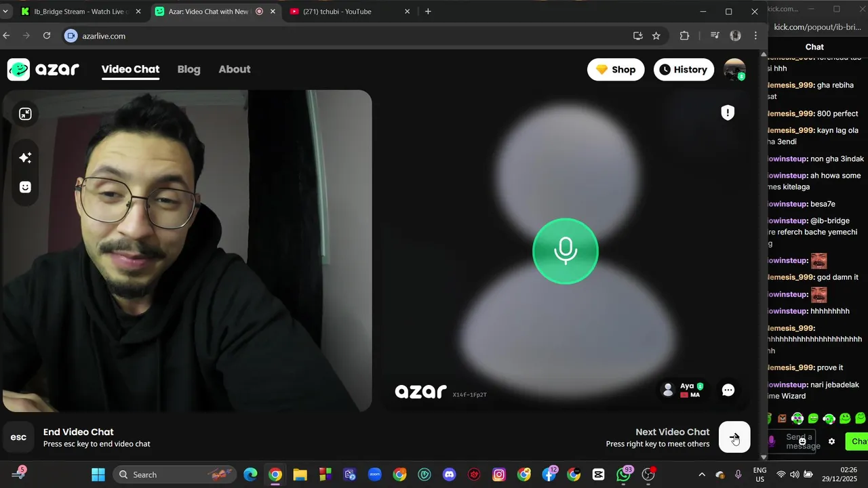Open Chrome three-dot menu

[755, 36]
